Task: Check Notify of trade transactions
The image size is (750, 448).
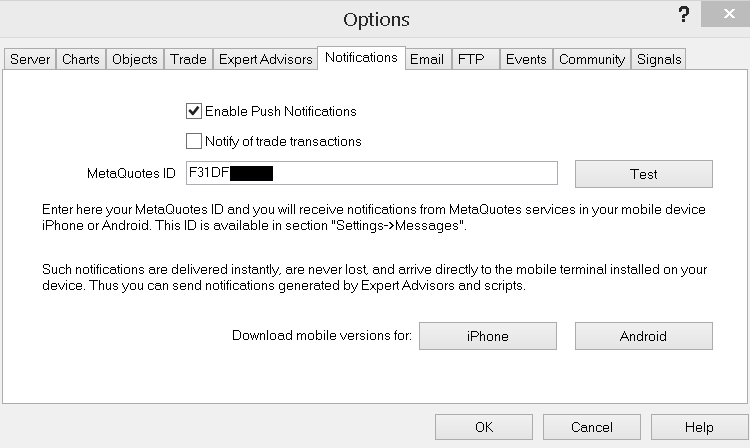Action: pos(194,141)
